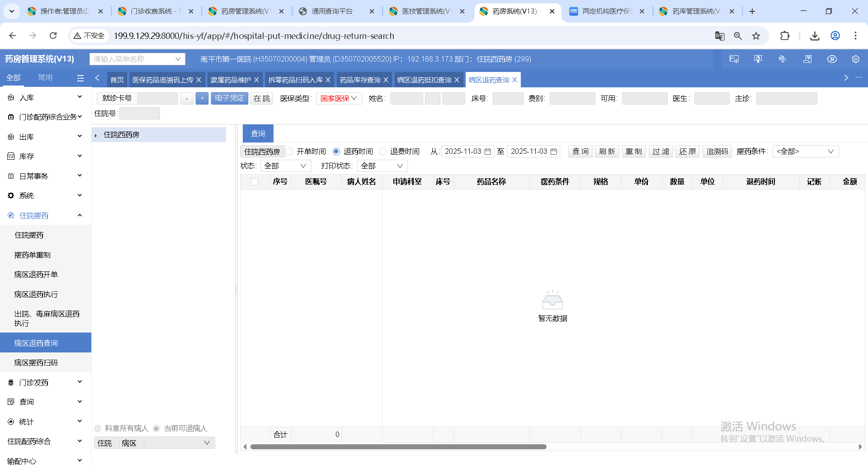Click the 过 滤 button
The image size is (868, 466).
[661, 152]
